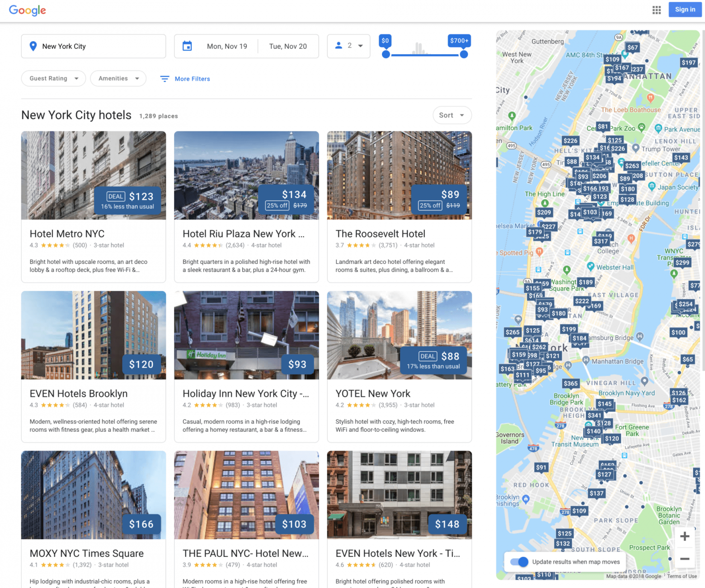The image size is (705, 588).
Task: Click the More Filters icon
Action: click(x=164, y=79)
